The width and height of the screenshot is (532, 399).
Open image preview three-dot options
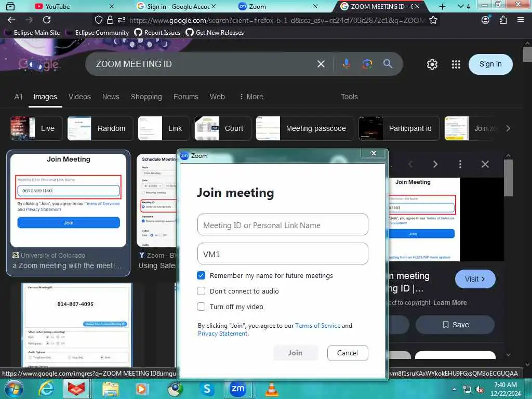pos(460,164)
